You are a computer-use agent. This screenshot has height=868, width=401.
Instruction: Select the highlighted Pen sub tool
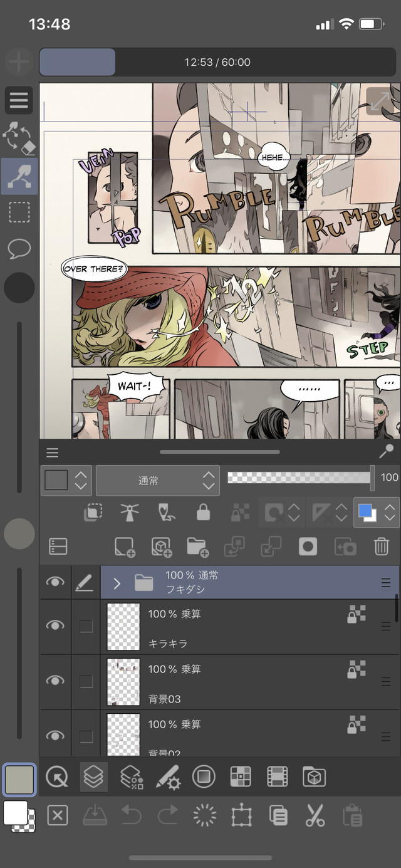pyautogui.click(x=19, y=176)
